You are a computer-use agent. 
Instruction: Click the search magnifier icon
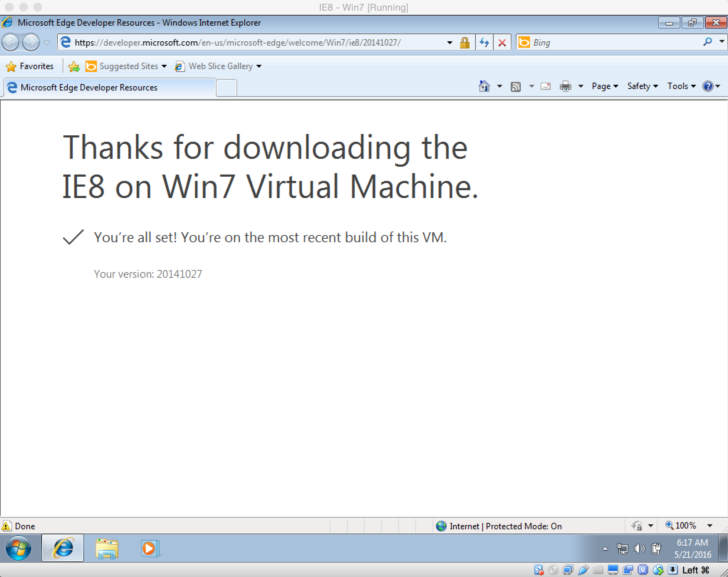(x=708, y=42)
